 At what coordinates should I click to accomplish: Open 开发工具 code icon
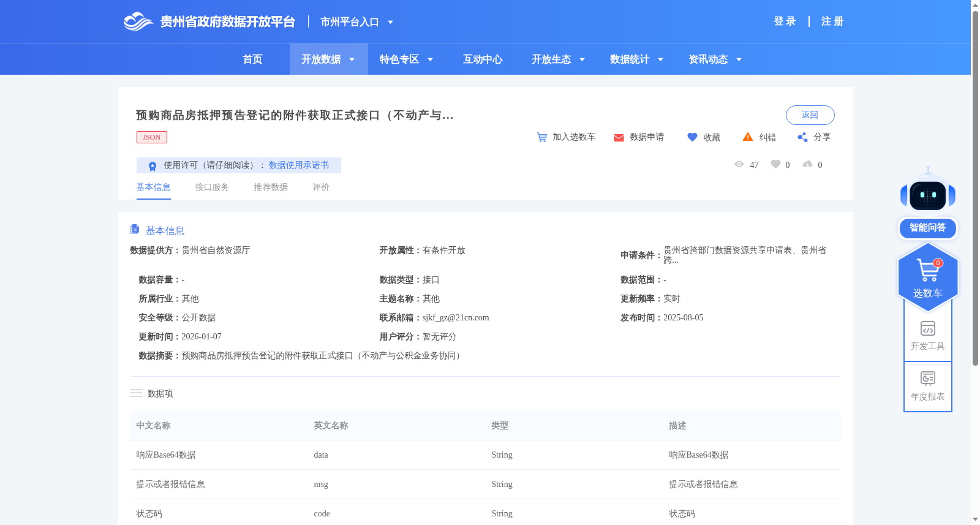pos(928,328)
